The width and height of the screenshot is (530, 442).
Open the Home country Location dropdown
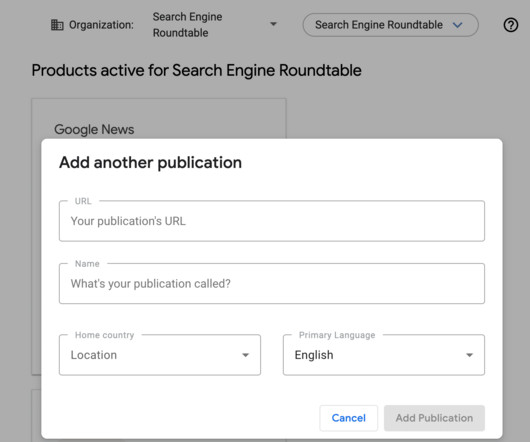click(x=160, y=355)
